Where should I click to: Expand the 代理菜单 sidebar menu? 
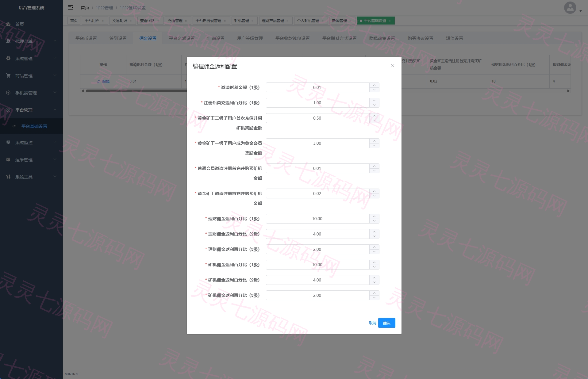coord(31,41)
